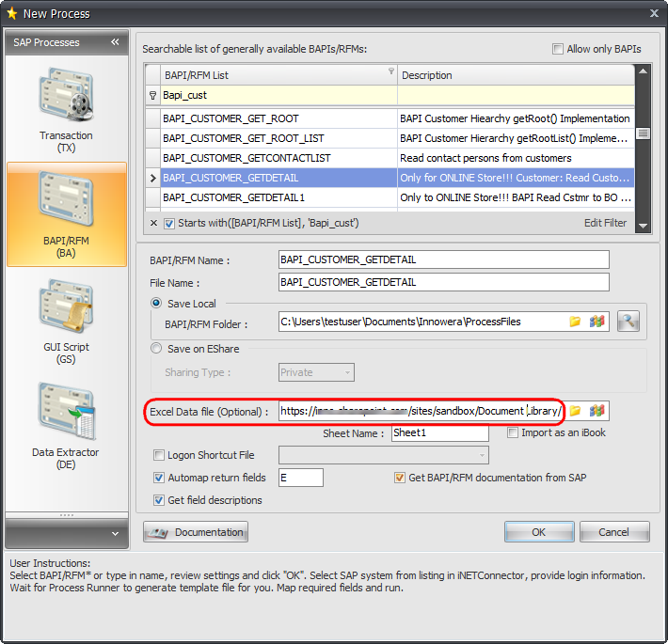Toggle the Import as an iBook checkbox
The height and width of the screenshot is (644, 668).
pyautogui.click(x=513, y=433)
